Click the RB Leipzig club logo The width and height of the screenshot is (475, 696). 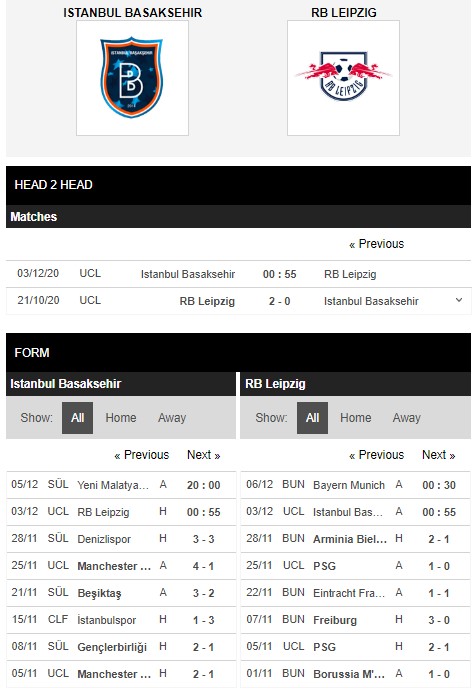(x=343, y=75)
